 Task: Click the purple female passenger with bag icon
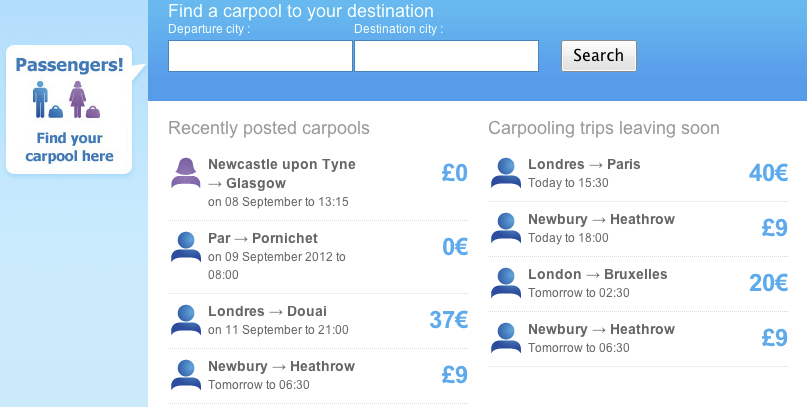pyautogui.click(x=84, y=100)
